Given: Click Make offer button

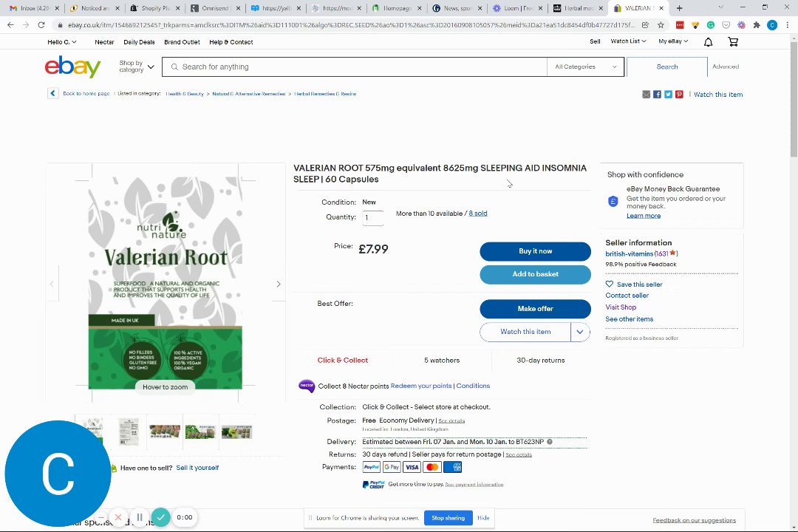Looking at the screenshot, I should tap(535, 309).
